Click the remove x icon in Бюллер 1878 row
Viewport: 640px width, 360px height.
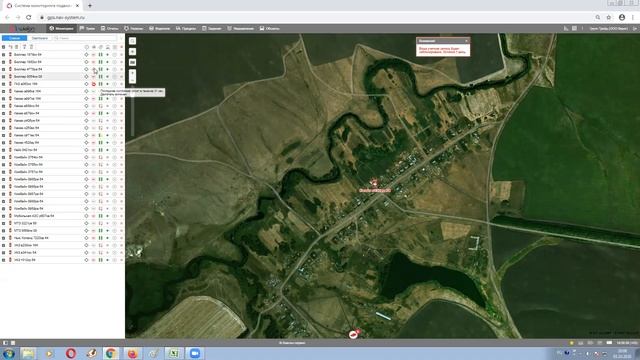click(121, 54)
